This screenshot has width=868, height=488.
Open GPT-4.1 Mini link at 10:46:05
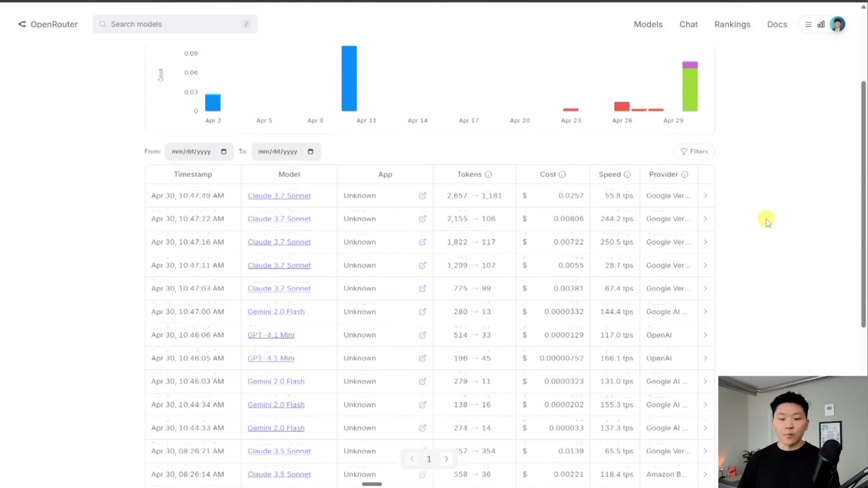[271, 358]
